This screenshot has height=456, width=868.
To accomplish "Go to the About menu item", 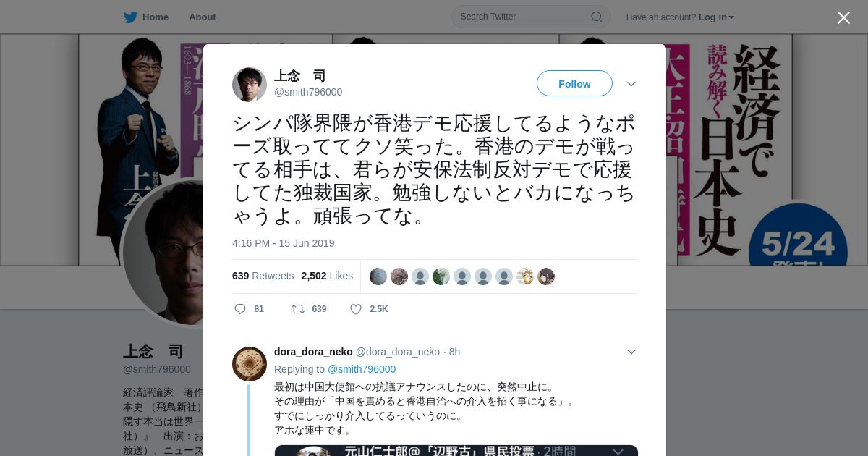I will (x=203, y=17).
